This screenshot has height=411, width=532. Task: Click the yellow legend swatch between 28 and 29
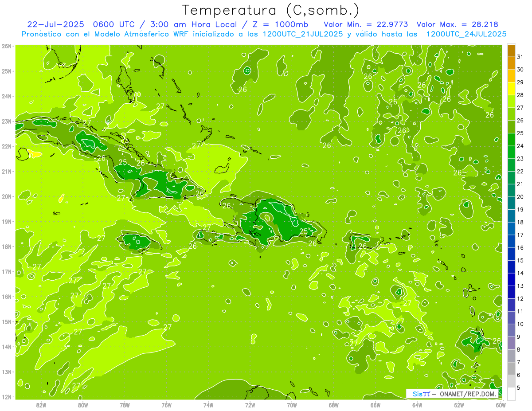point(511,89)
